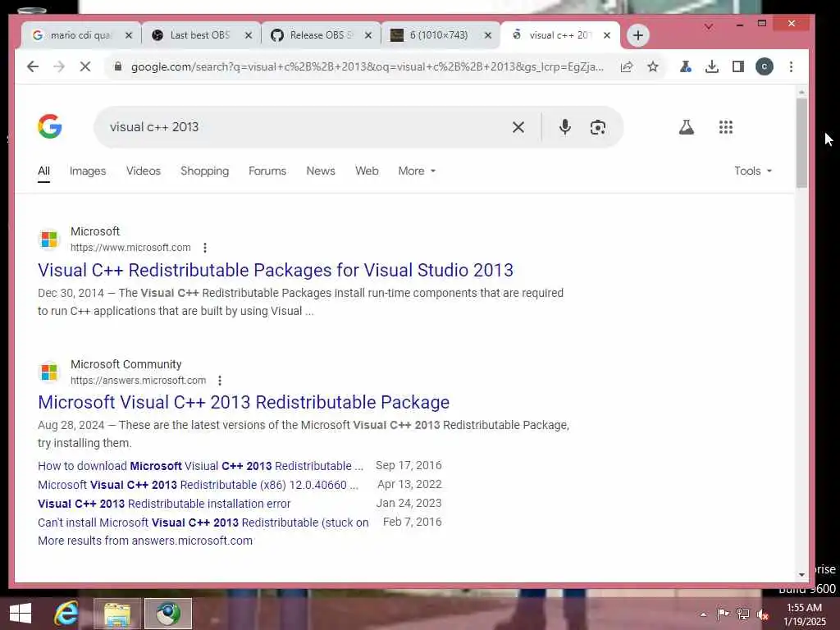Close the 'Last best OBS' tab
The image size is (840, 630).
click(249, 35)
